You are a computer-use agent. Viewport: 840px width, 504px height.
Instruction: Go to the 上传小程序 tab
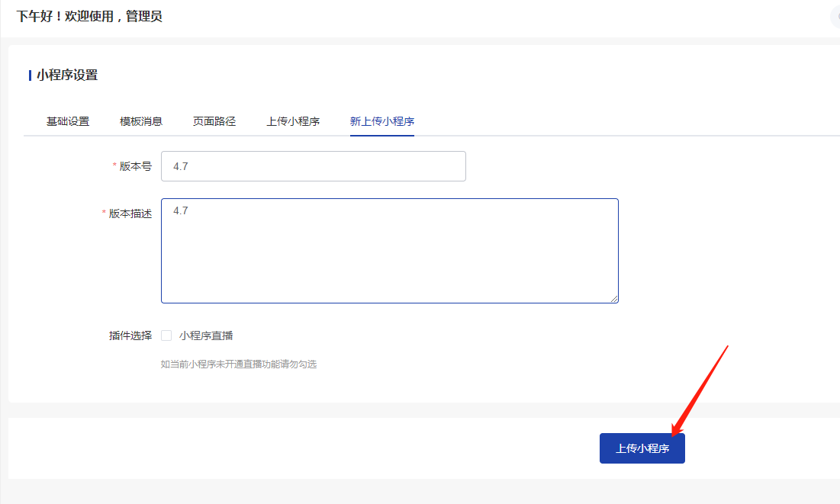(293, 121)
